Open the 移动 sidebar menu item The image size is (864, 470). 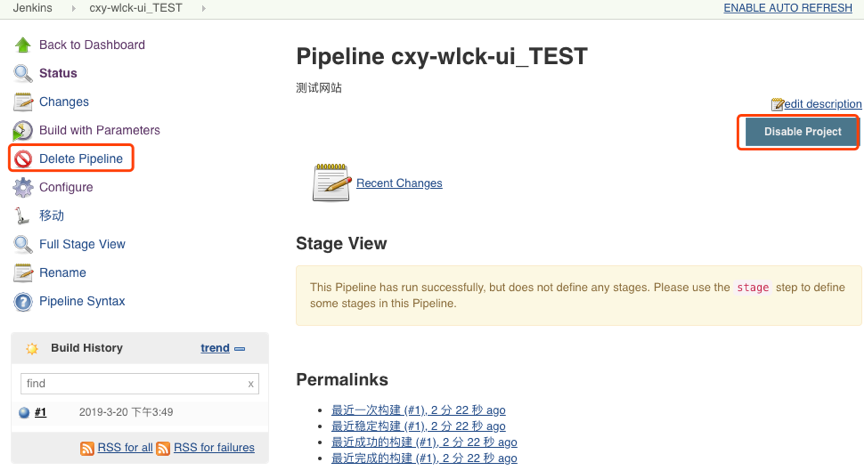tap(52, 216)
